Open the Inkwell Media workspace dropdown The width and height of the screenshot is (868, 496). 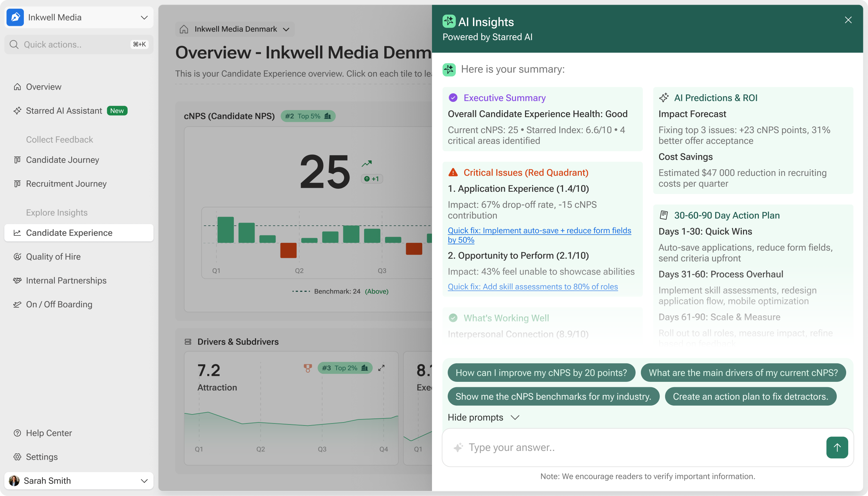tap(144, 17)
